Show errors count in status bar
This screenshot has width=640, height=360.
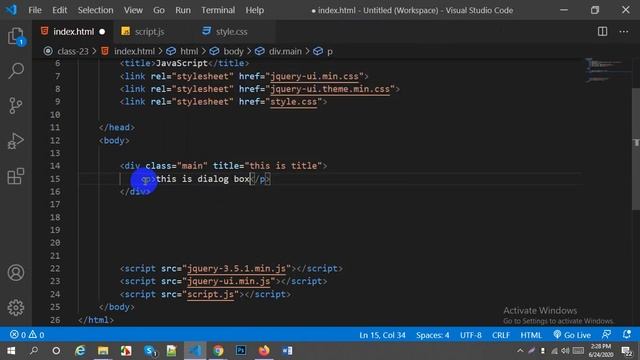tap(18, 335)
